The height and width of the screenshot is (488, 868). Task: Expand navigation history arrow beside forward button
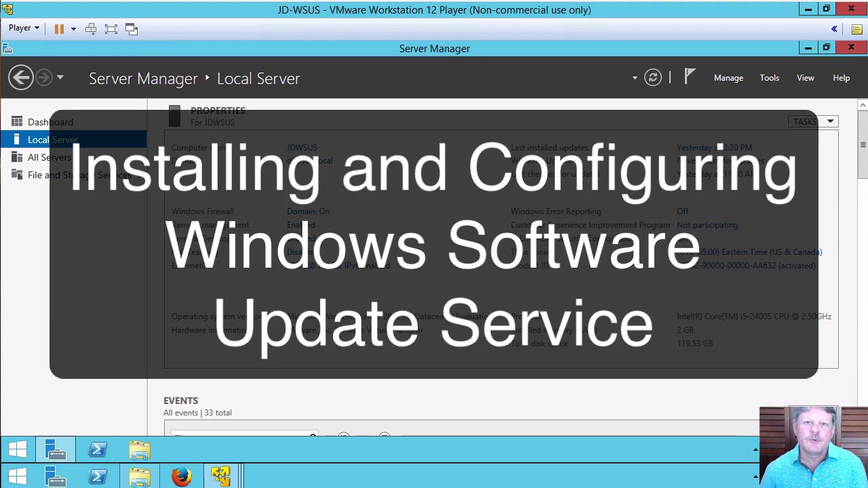click(60, 77)
